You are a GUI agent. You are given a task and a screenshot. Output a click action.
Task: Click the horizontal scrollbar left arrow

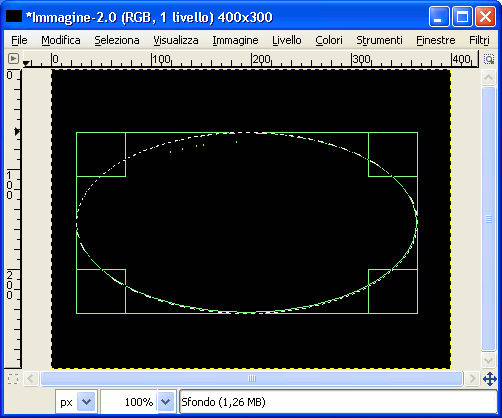tap(31, 379)
